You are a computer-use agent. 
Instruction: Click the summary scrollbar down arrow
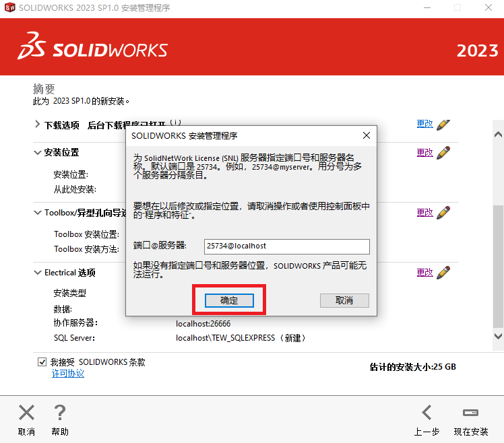[x=498, y=337]
